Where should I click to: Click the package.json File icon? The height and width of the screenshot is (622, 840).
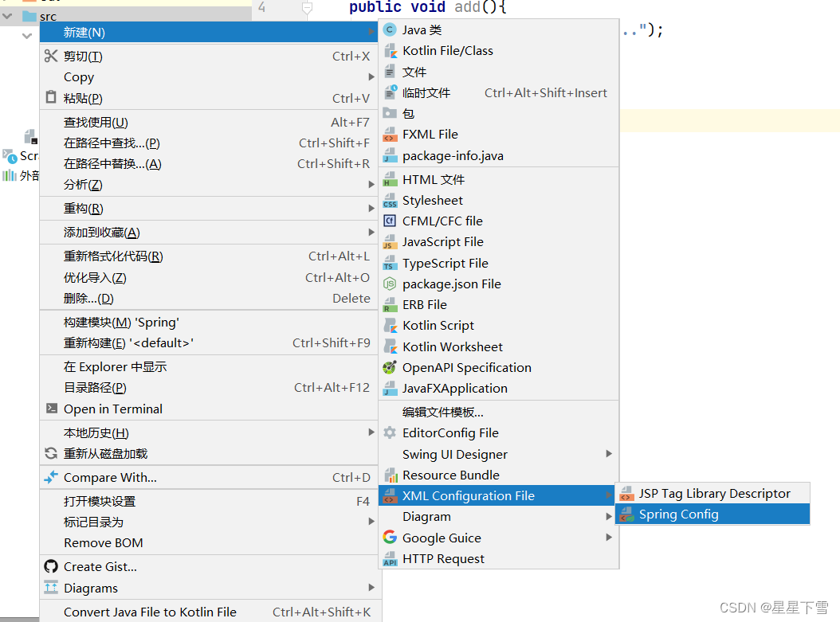pos(390,284)
